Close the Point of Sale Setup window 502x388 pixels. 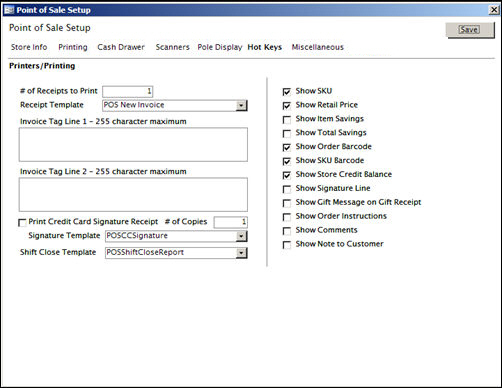pos(494,10)
